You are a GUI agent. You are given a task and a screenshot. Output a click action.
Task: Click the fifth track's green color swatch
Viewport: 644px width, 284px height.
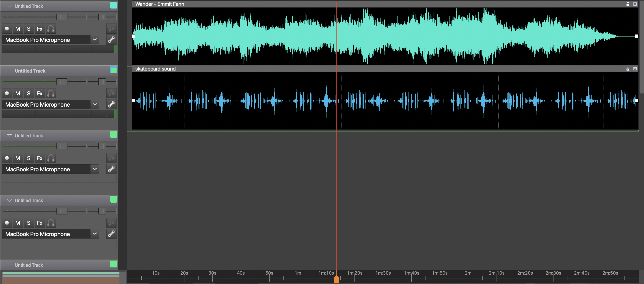tap(114, 264)
